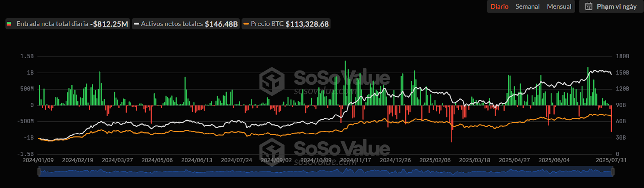Image resolution: width=644 pixels, height=188 pixels.
Task: Click the 500M left axis label
Action: coord(27,89)
